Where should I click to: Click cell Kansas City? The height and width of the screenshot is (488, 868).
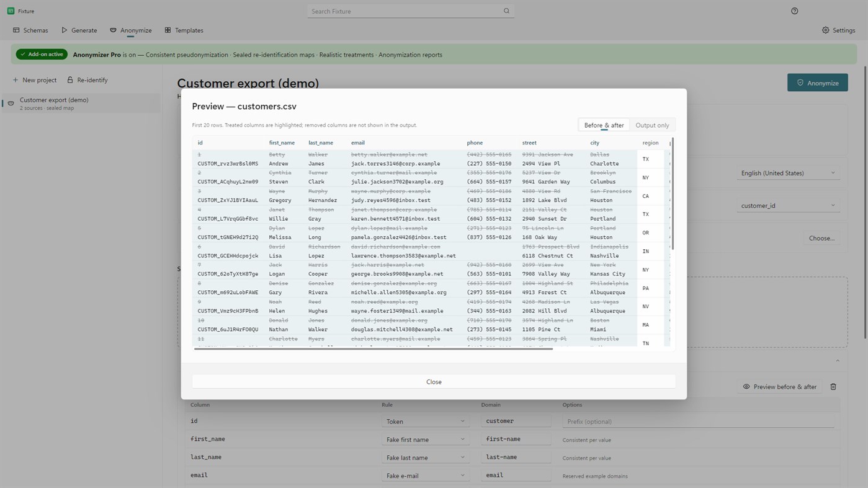[607, 274]
